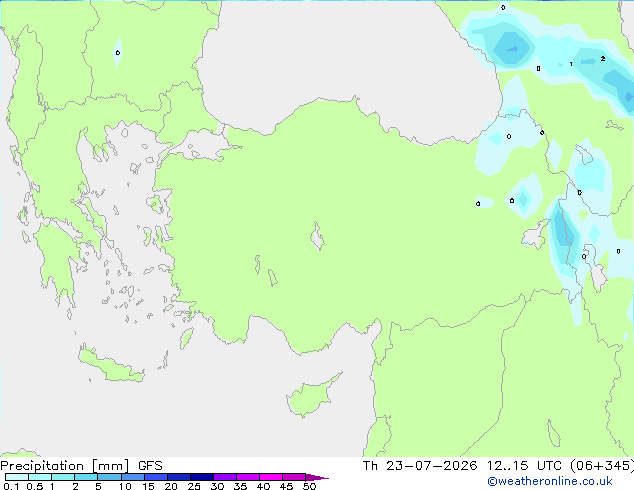634x490 pixels.
Task: Click the '[mm]' unit label
Action: click(x=111, y=466)
